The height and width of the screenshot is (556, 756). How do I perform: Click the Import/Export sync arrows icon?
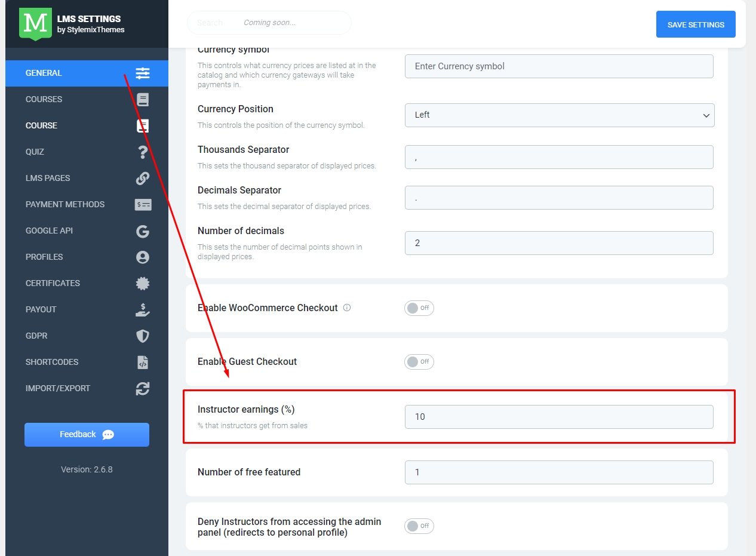[x=142, y=389]
